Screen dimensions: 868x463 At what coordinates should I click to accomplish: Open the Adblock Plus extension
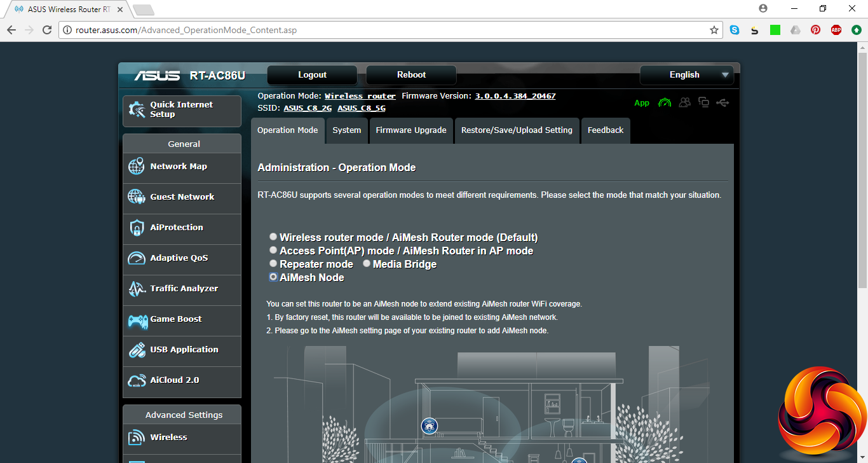[x=836, y=30]
